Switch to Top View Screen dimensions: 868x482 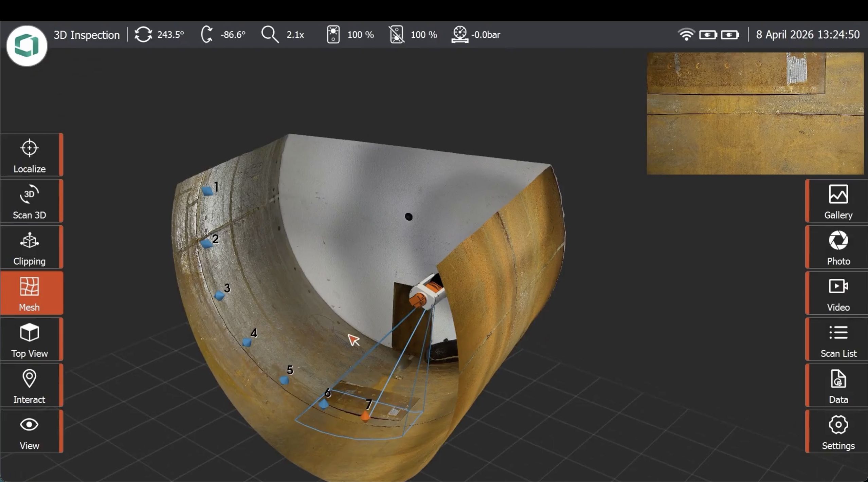(x=30, y=339)
